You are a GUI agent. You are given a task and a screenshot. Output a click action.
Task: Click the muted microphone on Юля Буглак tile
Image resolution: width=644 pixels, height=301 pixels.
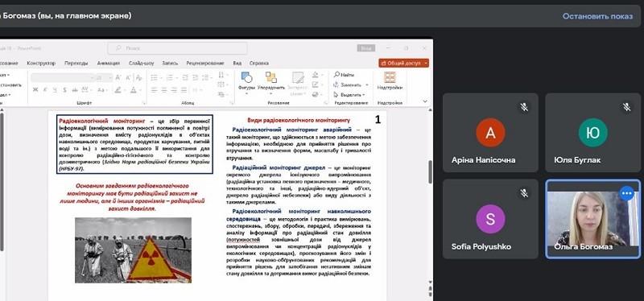626,107
